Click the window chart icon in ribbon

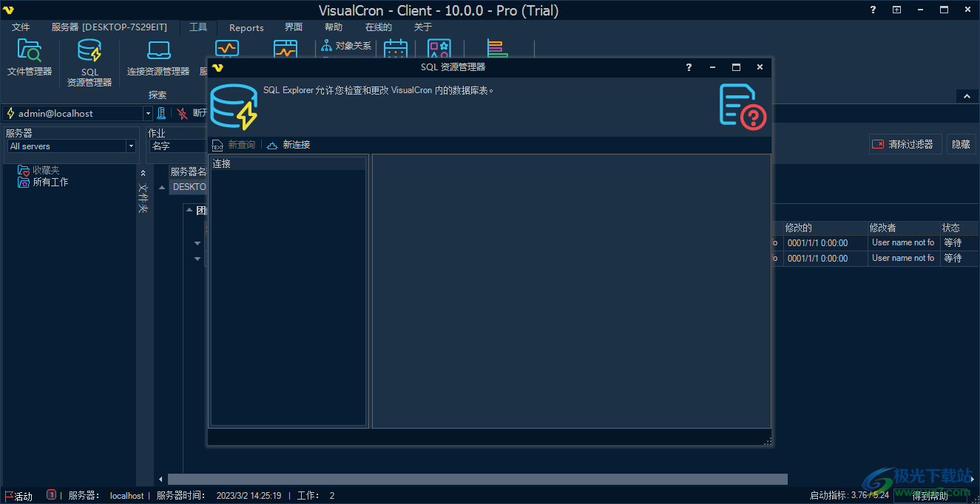[x=285, y=49]
